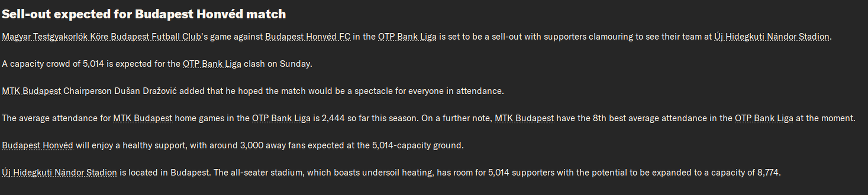The height and width of the screenshot is (195, 868).
Task: Click chairperson name Dušan Dražović
Action: 146,91
